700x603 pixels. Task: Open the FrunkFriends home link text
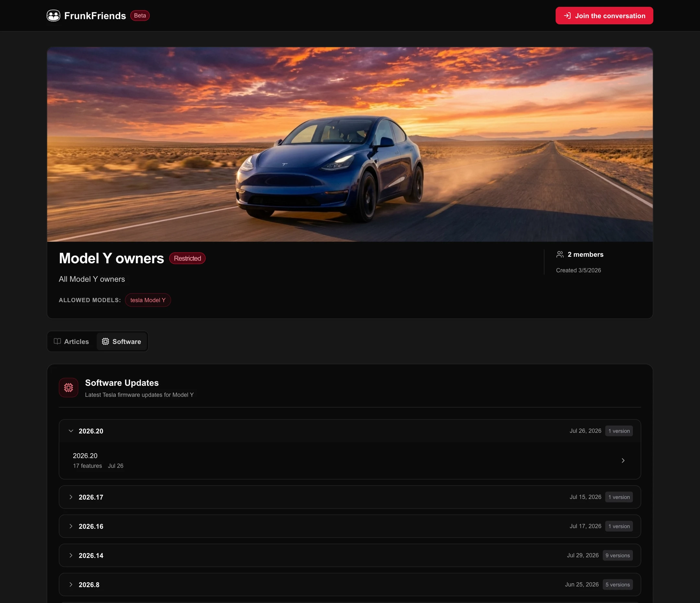[x=95, y=16]
